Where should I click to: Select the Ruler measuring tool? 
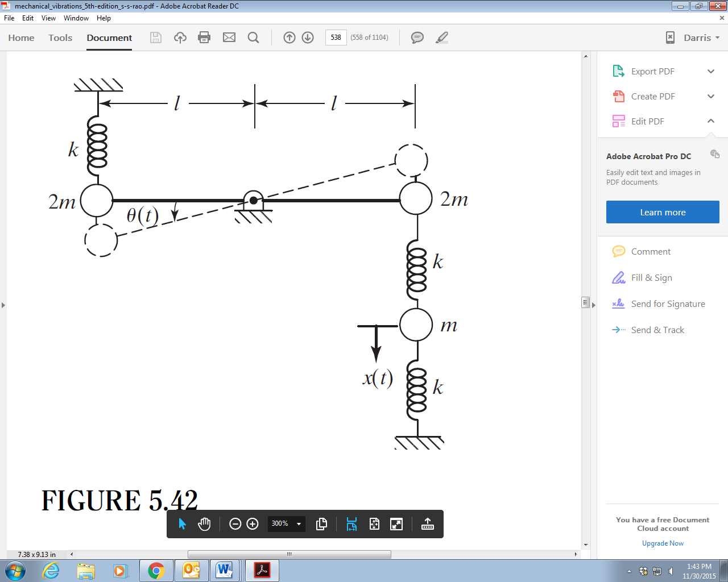click(427, 524)
